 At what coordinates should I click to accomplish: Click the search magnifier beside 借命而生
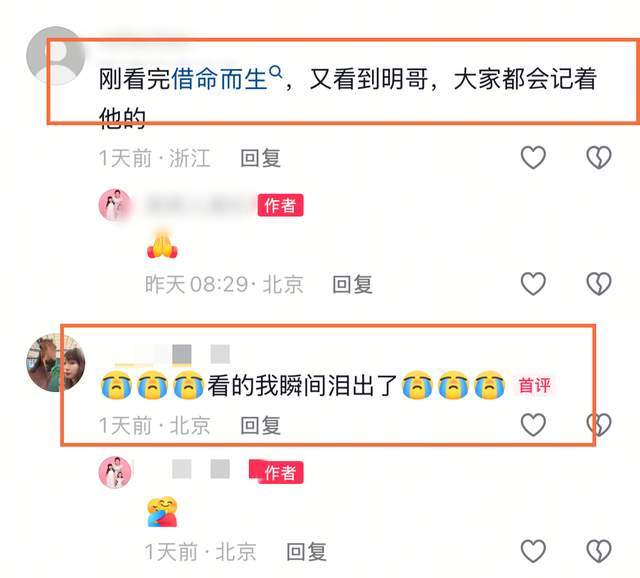276,73
